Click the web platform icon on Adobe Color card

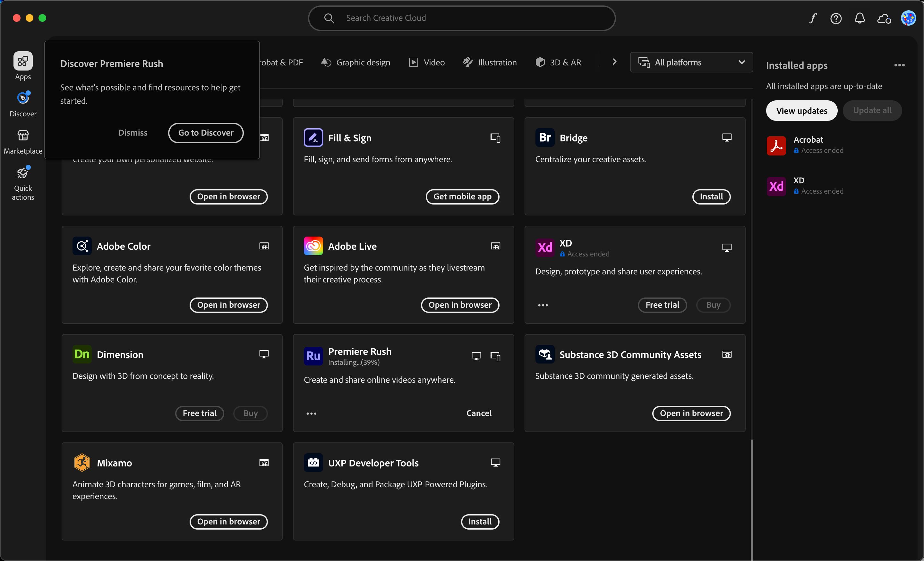(264, 246)
